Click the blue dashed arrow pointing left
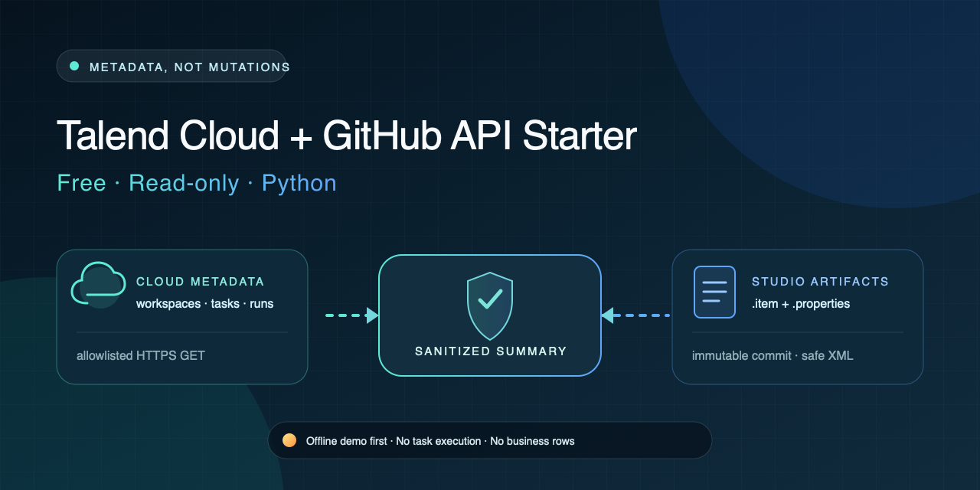 (x=635, y=315)
